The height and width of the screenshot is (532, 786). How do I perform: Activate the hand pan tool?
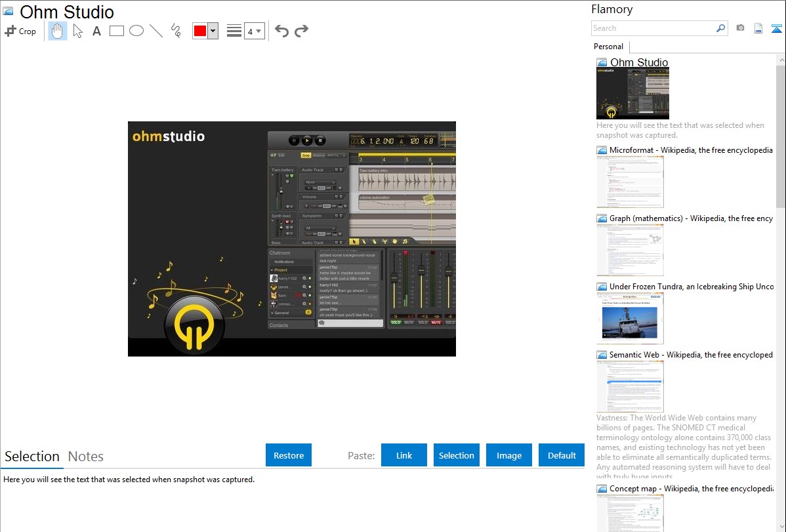(58, 31)
